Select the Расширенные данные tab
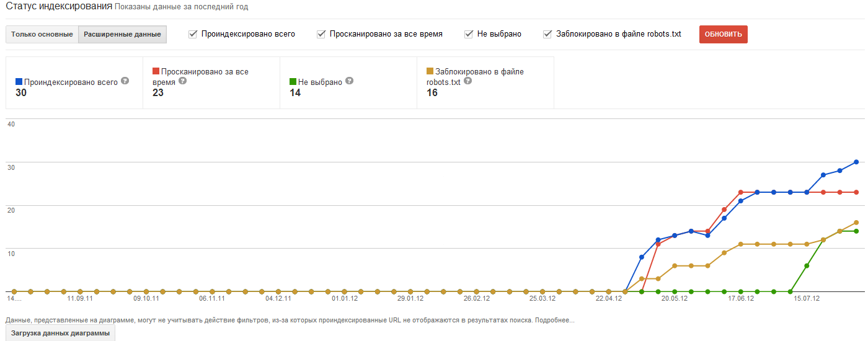868x341 pixels. click(122, 35)
